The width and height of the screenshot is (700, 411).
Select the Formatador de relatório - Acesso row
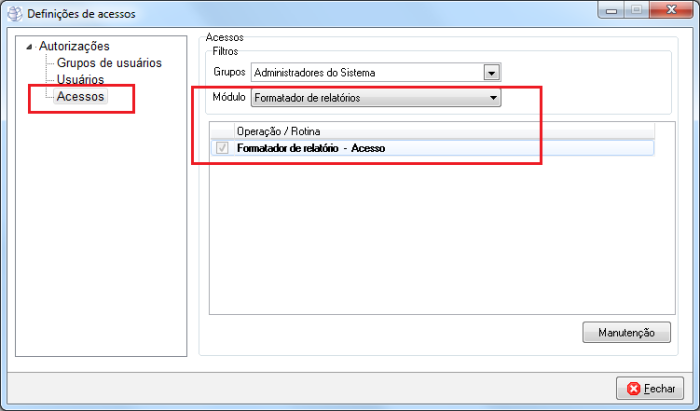coord(310,148)
